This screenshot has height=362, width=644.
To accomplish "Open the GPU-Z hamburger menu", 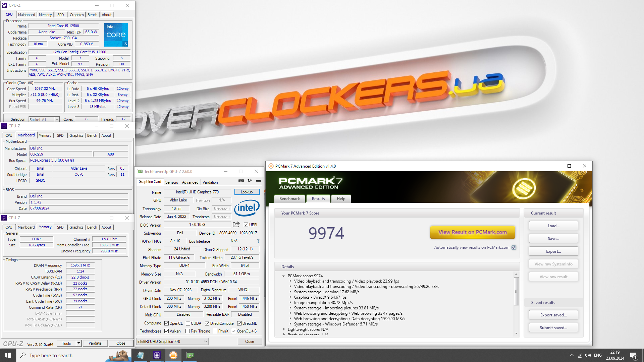I will tap(258, 180).
